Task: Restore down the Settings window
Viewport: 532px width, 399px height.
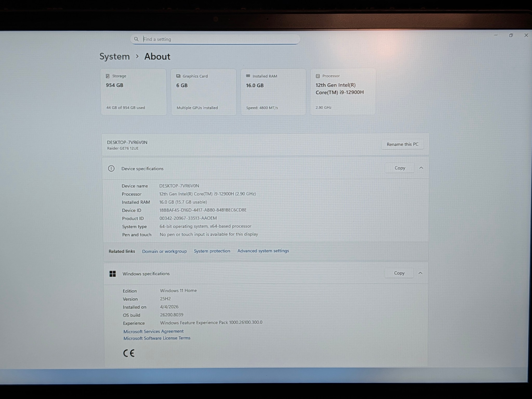Action: pos(511,35)
